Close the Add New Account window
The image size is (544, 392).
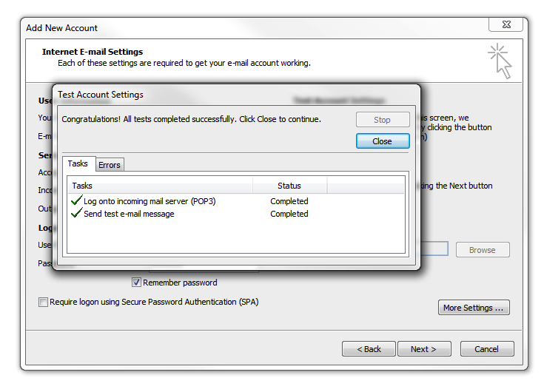tap(506, 24)
